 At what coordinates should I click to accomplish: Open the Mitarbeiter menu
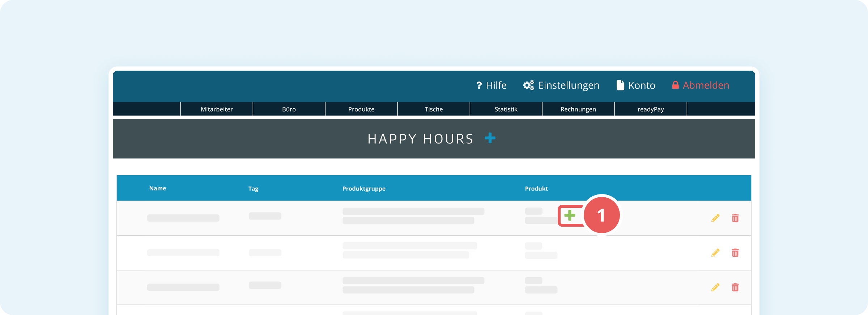[x=217, y=109]
